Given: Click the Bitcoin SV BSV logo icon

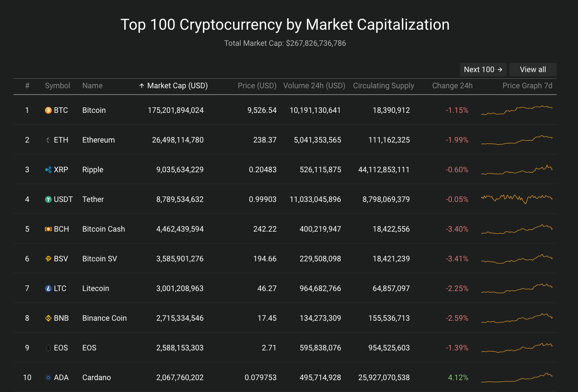Looking at the screenshot, I should click(x=48, y=259).
